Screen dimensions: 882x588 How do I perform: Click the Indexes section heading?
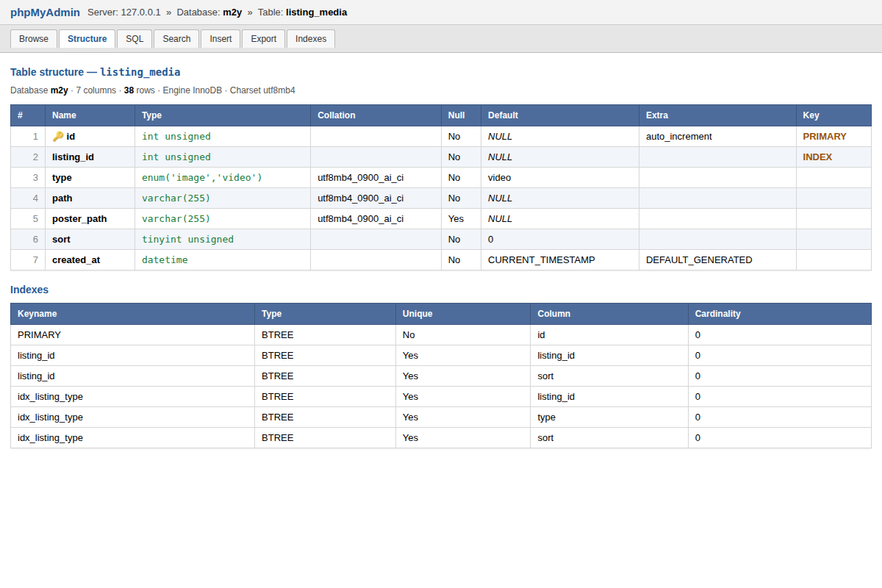pyautogui.click(x=29, y=290)
